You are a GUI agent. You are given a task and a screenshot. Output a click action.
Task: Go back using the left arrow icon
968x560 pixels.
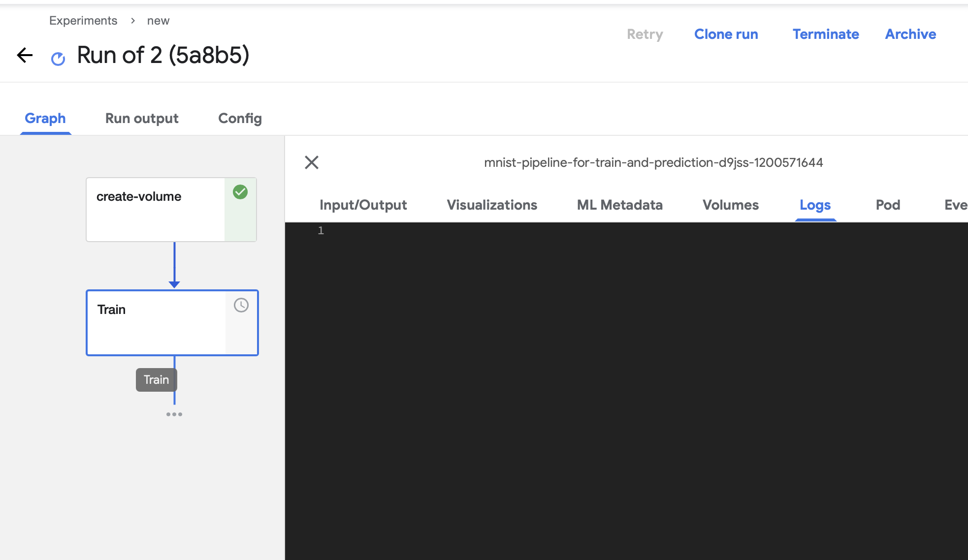tap(25, 55)
